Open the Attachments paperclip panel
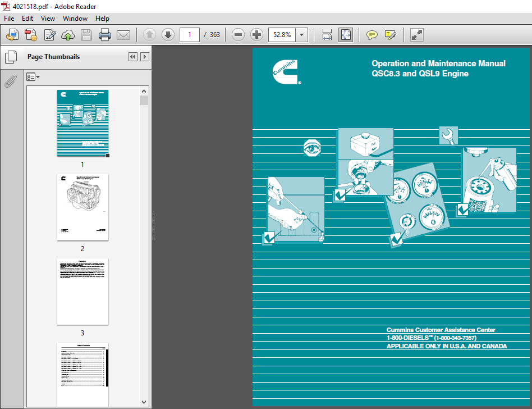The image size is (532, 409). click(11, 81)
